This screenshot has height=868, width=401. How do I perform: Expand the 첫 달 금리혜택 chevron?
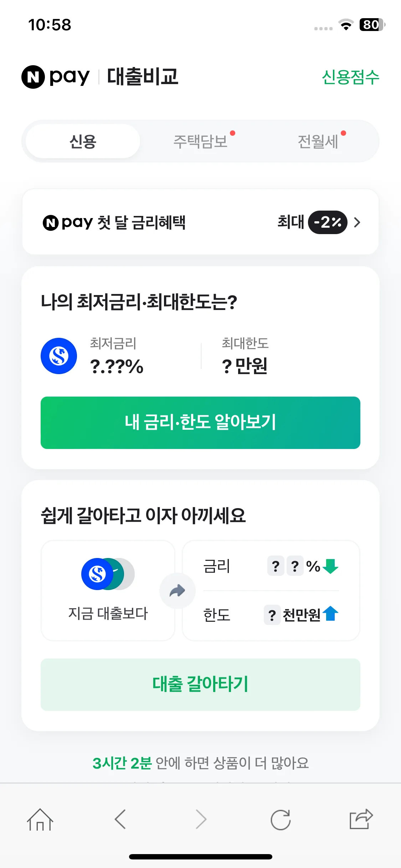(357, 222)
